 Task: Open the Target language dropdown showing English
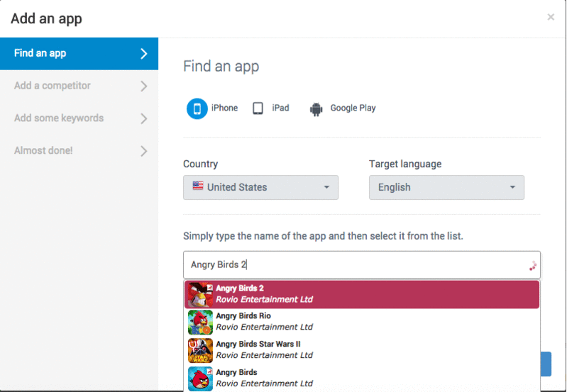click(x=446, y=188)
